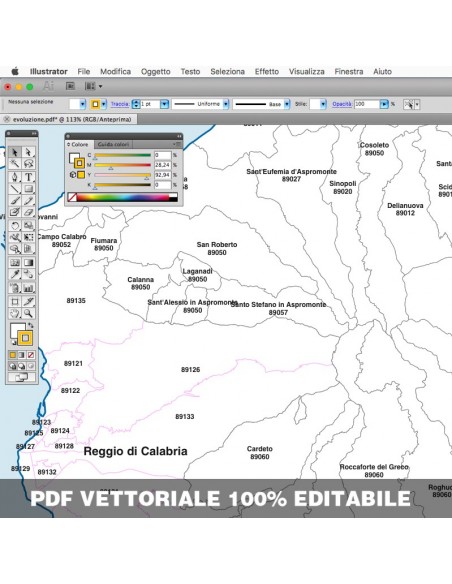Enable Draw Inside mode
The width and height of the screenshot is (452, 584).
pos(31,366)
